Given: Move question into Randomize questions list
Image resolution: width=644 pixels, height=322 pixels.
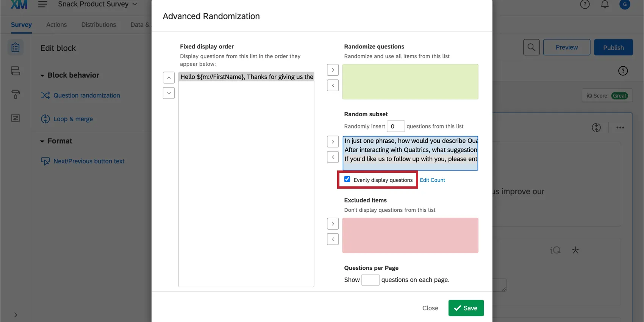Looking at the screenshot, I should (x=333, y=70).
